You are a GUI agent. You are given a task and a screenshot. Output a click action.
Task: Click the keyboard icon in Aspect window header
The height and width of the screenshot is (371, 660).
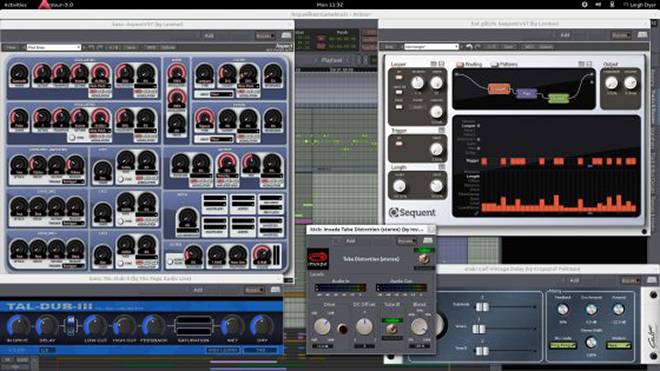(x=286, y=35)
